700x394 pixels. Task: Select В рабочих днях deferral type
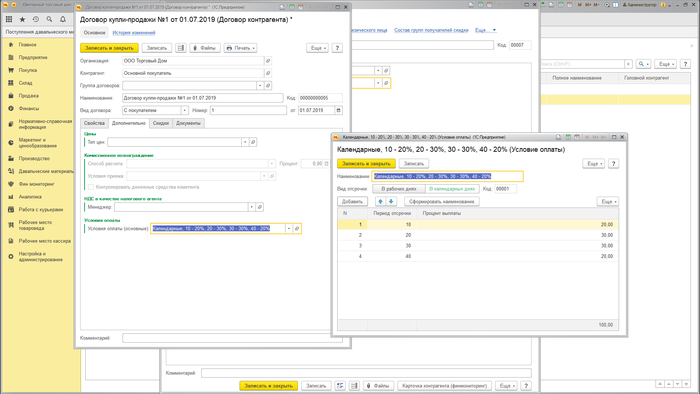(399, 189)
